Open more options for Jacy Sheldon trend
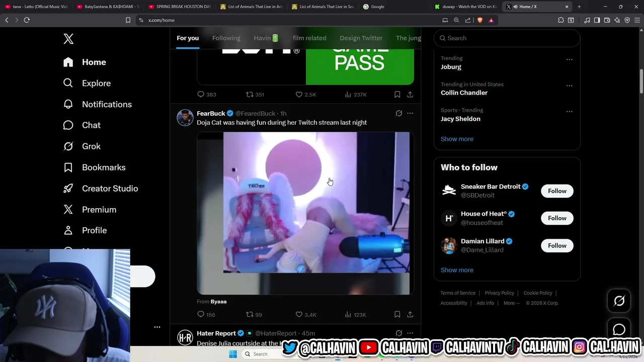This screenshot has width=644, height=362. pyautogui.click(x=569, y=111)
